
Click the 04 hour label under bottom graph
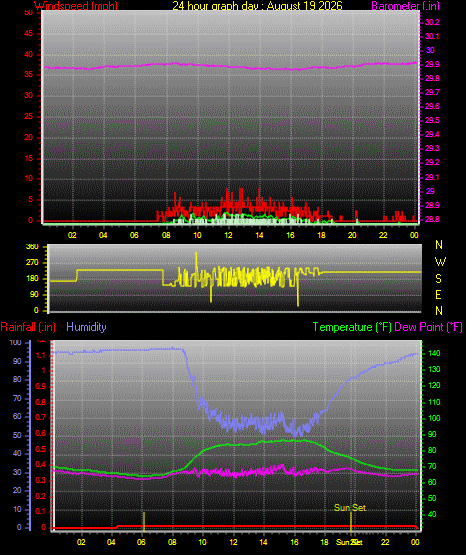click(x=111, y=542)
